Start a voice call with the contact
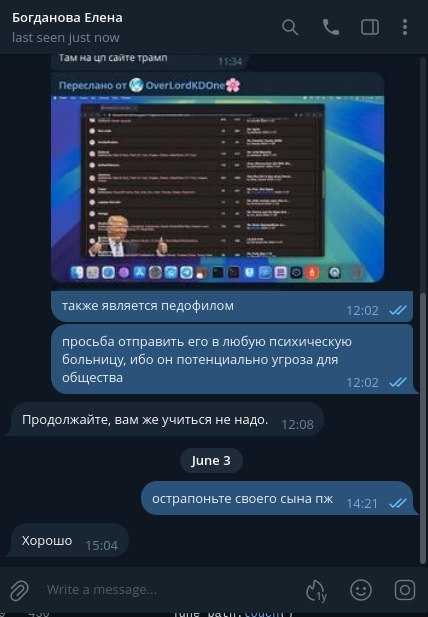The width and height of the screenshot is (428, 617). click(x=330, y=28)
